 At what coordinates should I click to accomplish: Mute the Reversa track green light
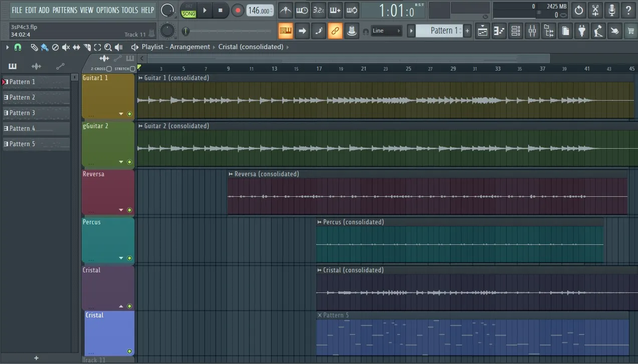(x=129, y=210)
